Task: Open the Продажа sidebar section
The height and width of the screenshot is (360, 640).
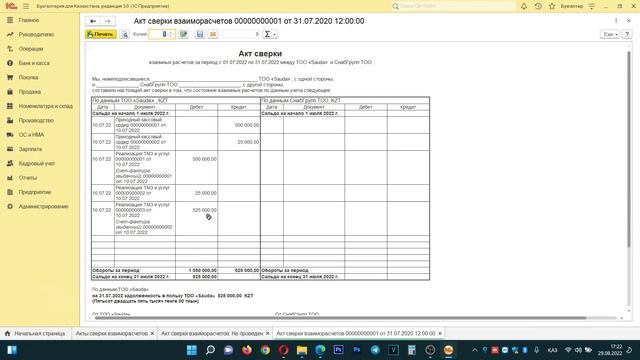Action: coord(29,92)
